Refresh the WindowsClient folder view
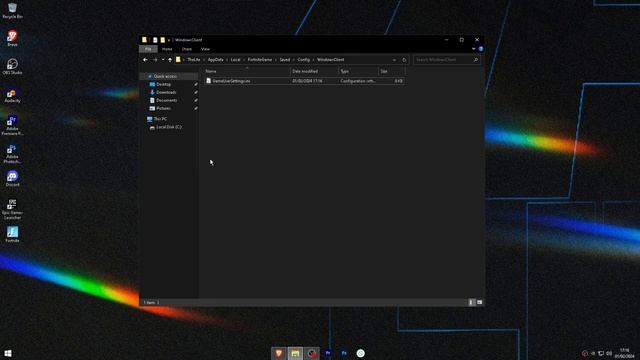640x360 pixels. (404, 60)
